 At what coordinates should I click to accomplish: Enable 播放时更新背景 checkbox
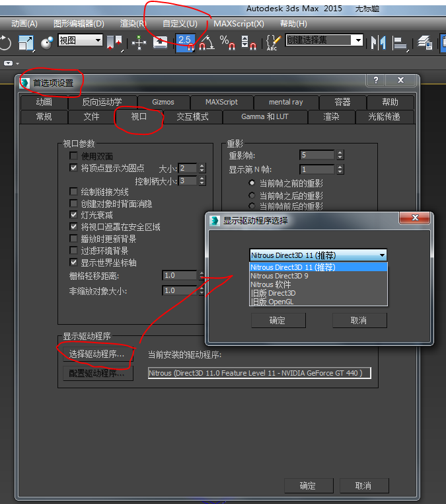(73, 239)
